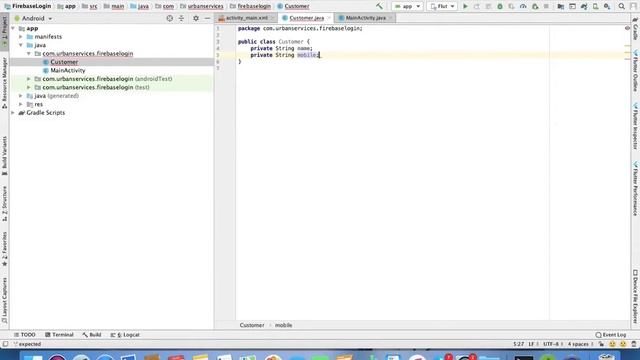
Task: Click the Stop square icon in toolbar
Action: point(546,6)
